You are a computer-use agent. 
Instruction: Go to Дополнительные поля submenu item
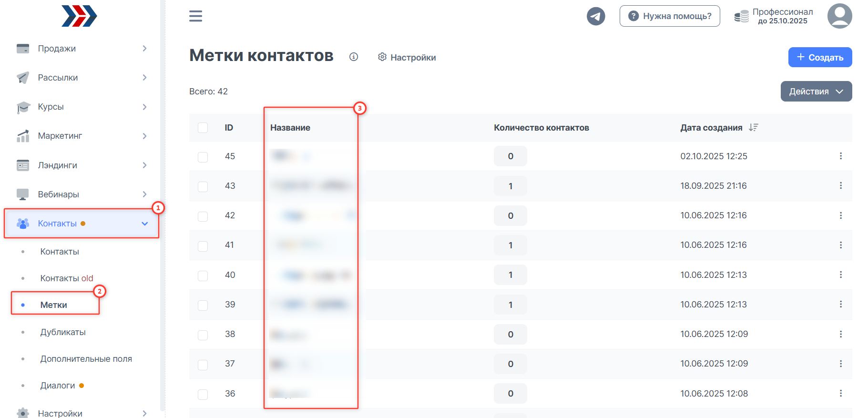click(x=86, y=359)
